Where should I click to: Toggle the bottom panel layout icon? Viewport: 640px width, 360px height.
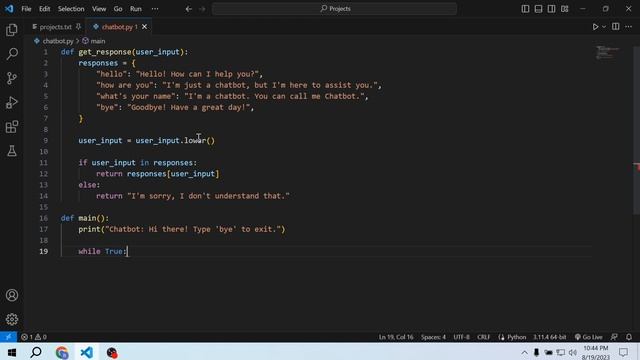click(x=538, y=9)
